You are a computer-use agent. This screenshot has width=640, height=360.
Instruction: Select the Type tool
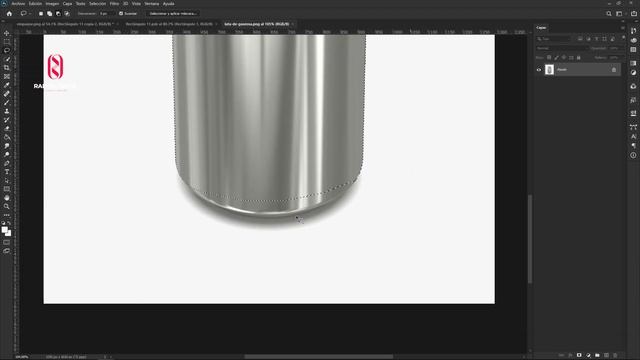click(x=7, y=172)
